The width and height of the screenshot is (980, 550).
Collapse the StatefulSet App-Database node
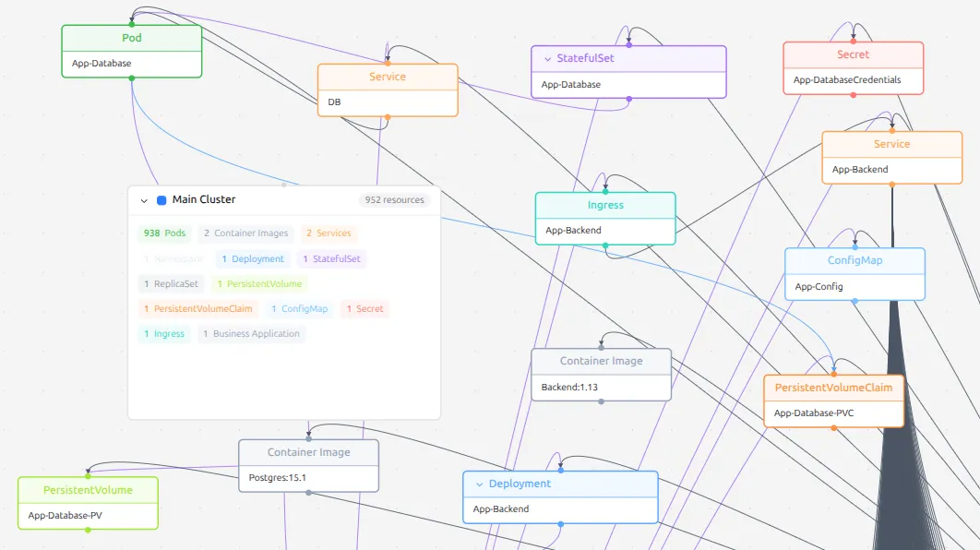(546, 57)
